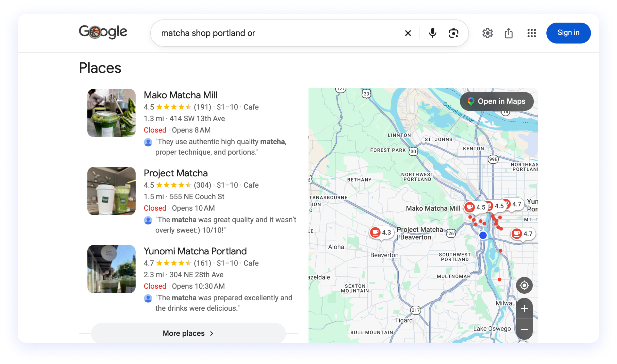Click Yunomi review quote about drinks
The height and width of the screenshot is (364, 617).
(x=224, y=303)
